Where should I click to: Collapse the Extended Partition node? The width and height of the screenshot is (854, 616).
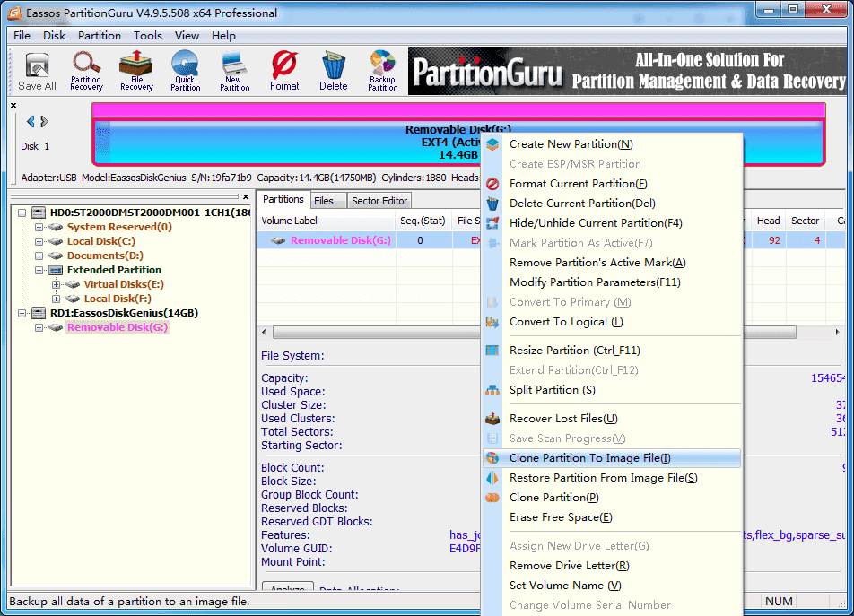[39, 270]
